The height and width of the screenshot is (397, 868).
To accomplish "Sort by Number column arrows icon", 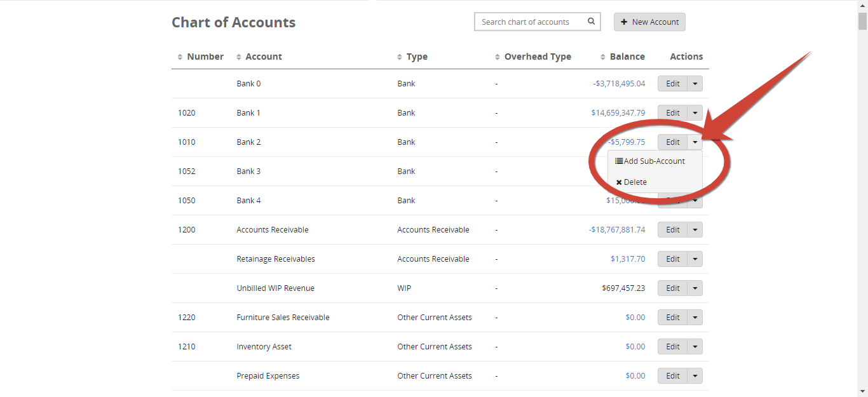I will pyautogui.click(x=180, y=57).
